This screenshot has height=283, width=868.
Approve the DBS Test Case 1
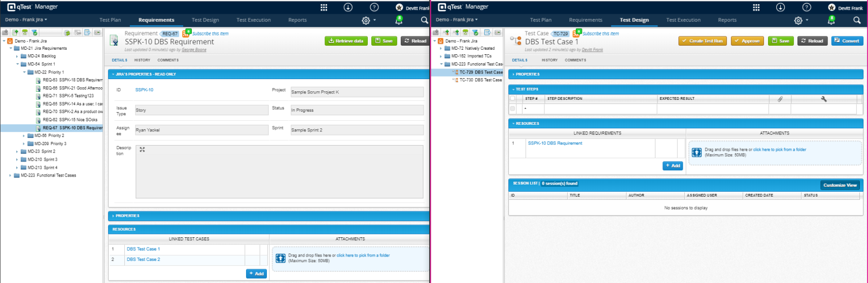pyautogui.click(x=747, y=41)
